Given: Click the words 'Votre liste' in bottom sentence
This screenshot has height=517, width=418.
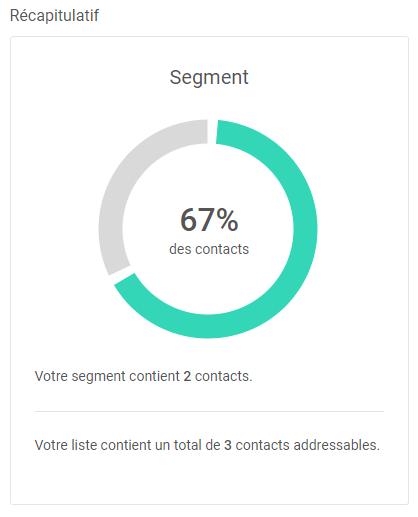Looking at the screenshot, I should tap(65, 445).
